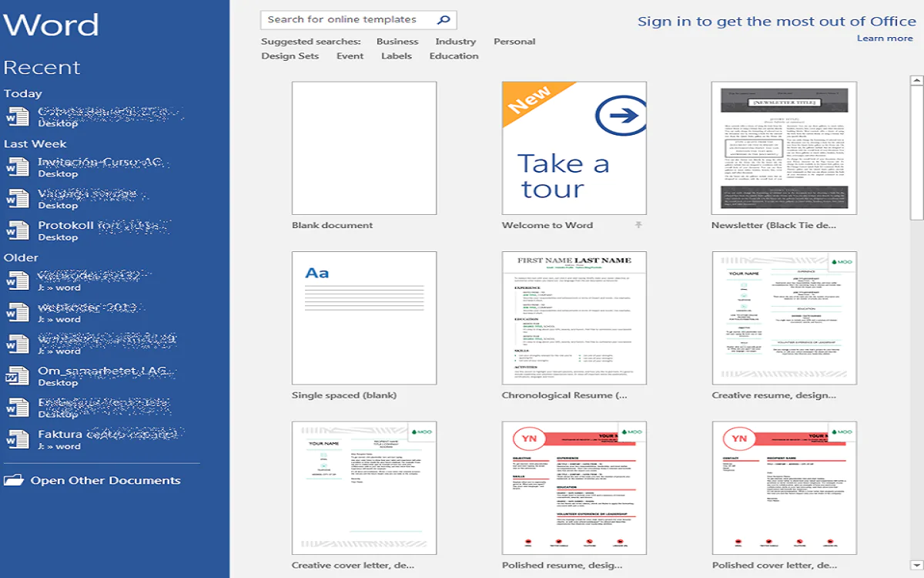Click the template list scrollbar down arrow
This screenshot has height=578, width=924.
(x=916, y=564)
